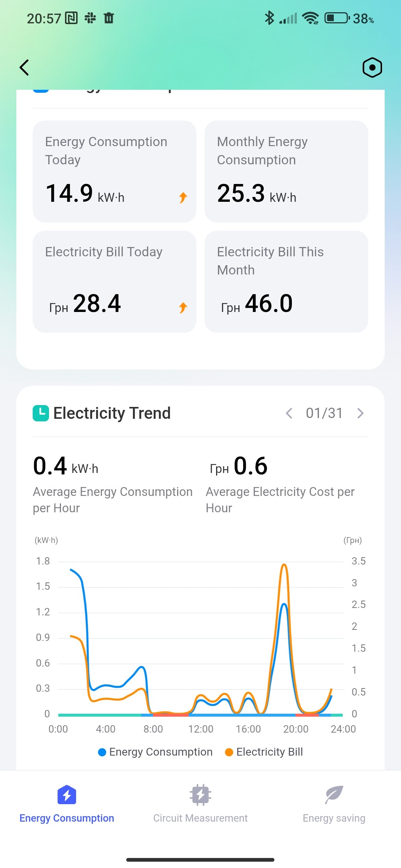
Task: Open the hexagon settings icon
Action: click(x=372, y=68)
